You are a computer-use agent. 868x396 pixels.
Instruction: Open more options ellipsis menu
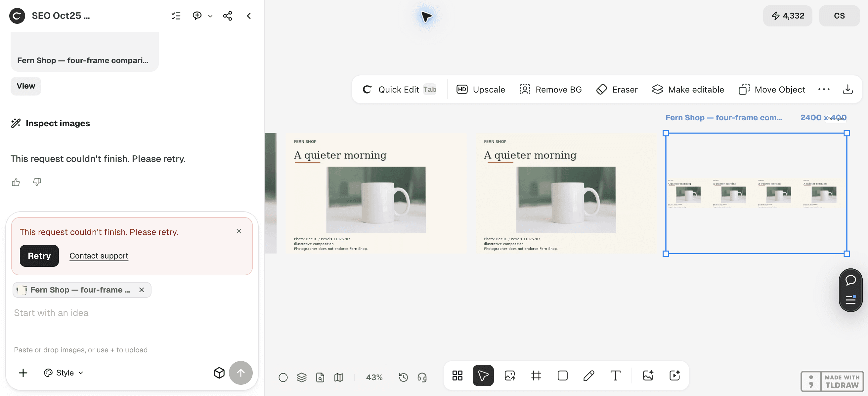coord(824,89)
